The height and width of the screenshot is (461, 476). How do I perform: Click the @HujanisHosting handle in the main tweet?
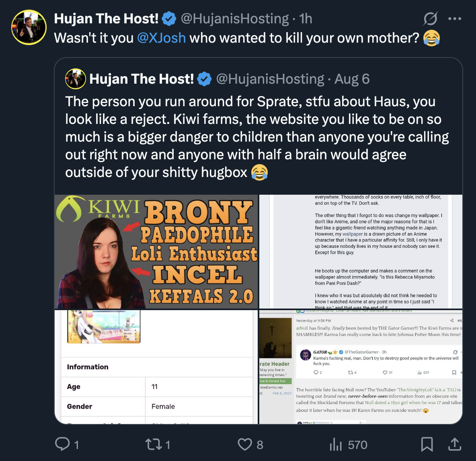click(x=235, y=19)
